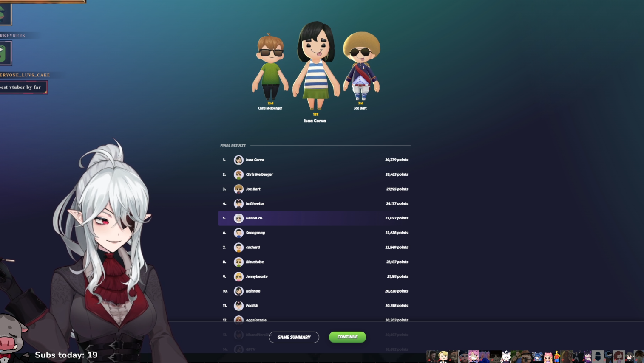Click Isaa Corva's avatar in results list

pyautogui.click(x=238, y=160)
